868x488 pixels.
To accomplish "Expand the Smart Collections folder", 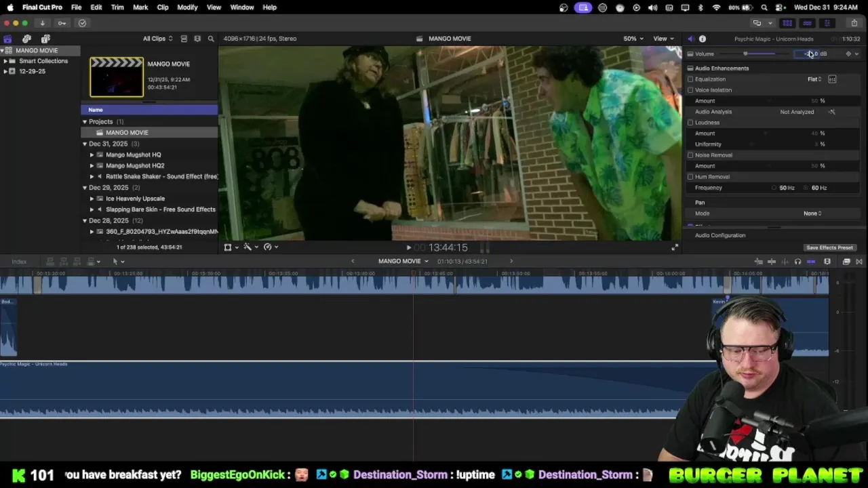I will [5, 61].
